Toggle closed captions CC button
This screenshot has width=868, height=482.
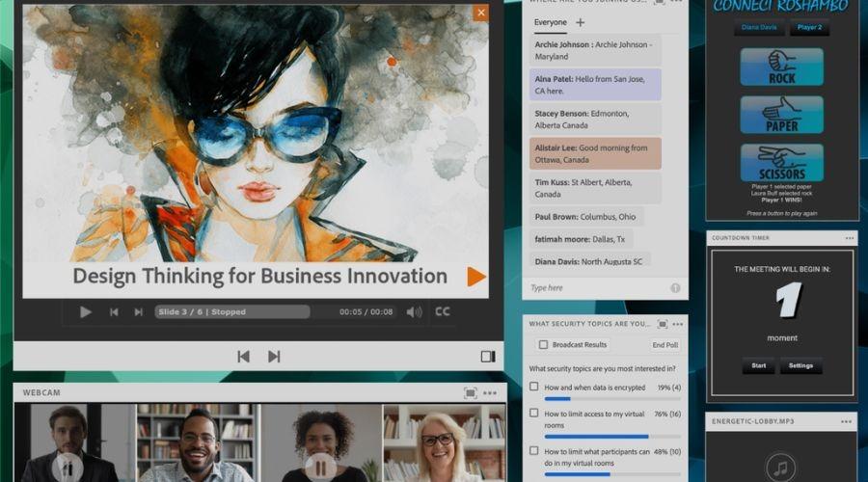pyautogui.click(x=443, y=311)
